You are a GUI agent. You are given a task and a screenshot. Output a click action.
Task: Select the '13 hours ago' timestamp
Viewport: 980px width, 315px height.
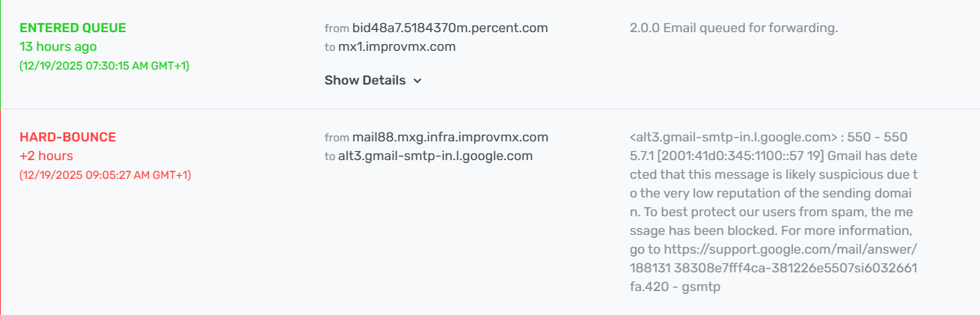pyautogui.click(x=57, y=46)
